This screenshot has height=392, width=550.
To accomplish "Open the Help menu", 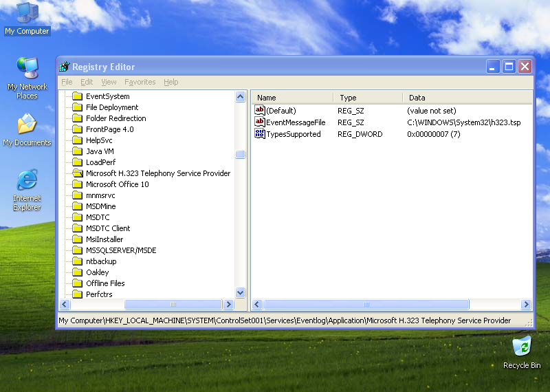I will point(170,82).
